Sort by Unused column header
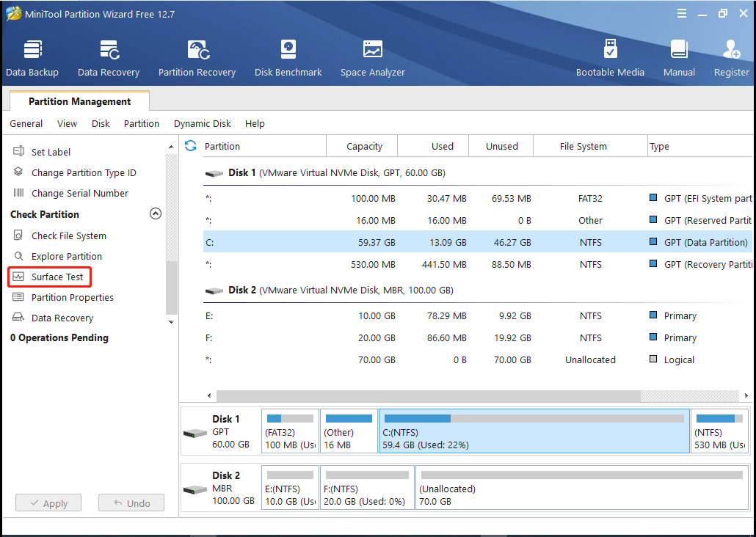 click(x=501, y=146)
